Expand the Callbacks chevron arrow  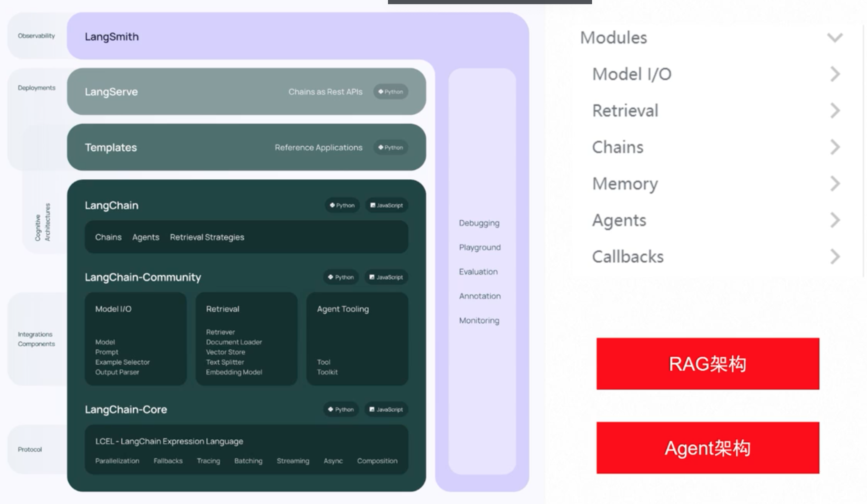coord(835,257)
